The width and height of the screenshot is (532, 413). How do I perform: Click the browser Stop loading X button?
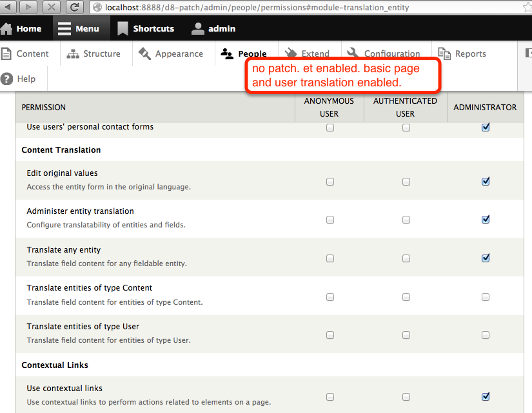point(52,7)
